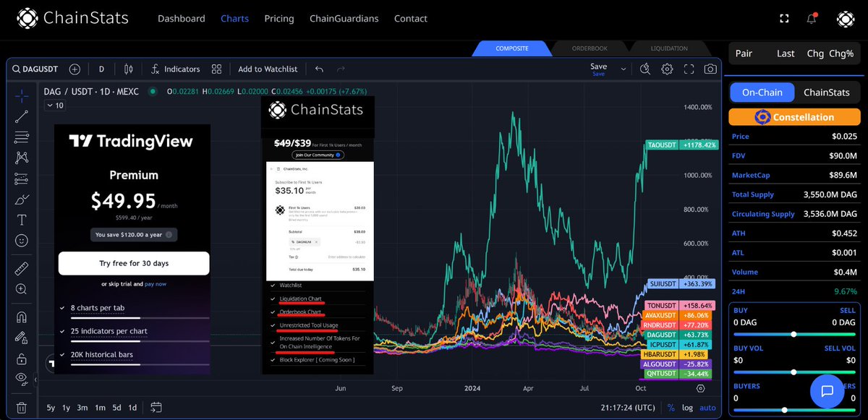Open the D interval dropdown
The height and width of the screenshot is (420, 868).
pyautogui.click(x=101, y=69)
